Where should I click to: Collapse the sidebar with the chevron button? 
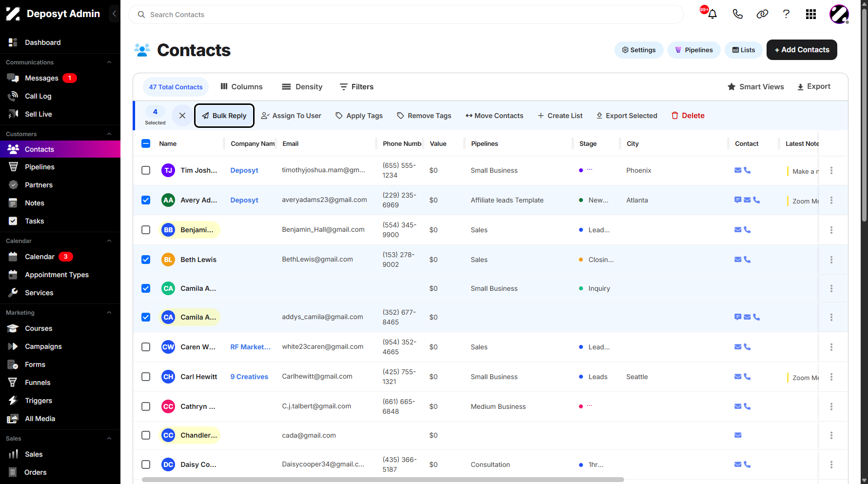[114, 14]
